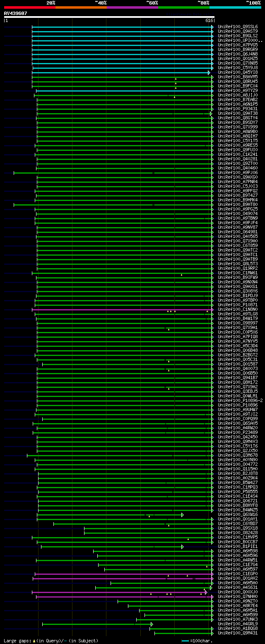Select hit label UniRef100_Q3M678
Viewport: 265px width, 644px height.
[x=238, y=455]
